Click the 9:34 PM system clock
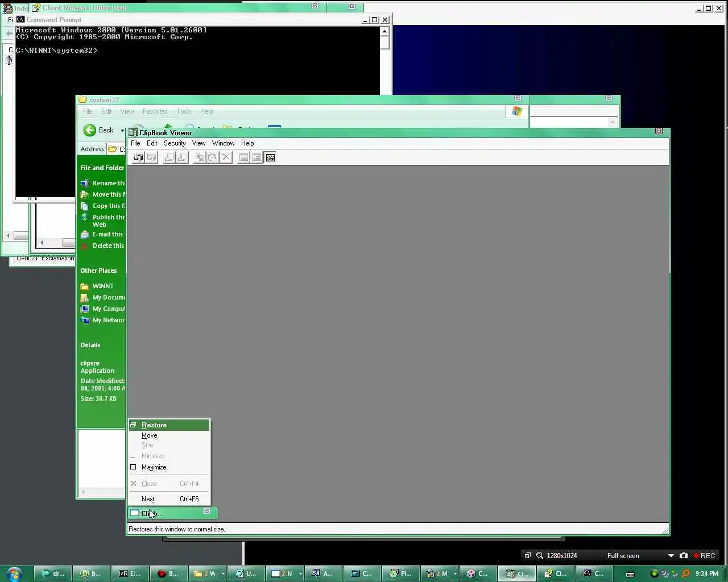 (x=707, y=573)
